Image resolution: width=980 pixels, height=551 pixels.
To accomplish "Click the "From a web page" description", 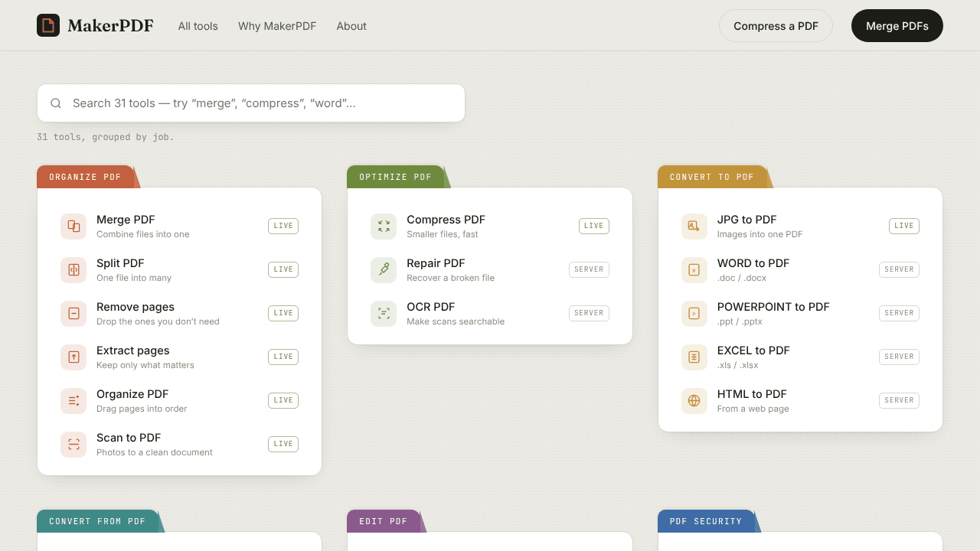I will (753, 409).
